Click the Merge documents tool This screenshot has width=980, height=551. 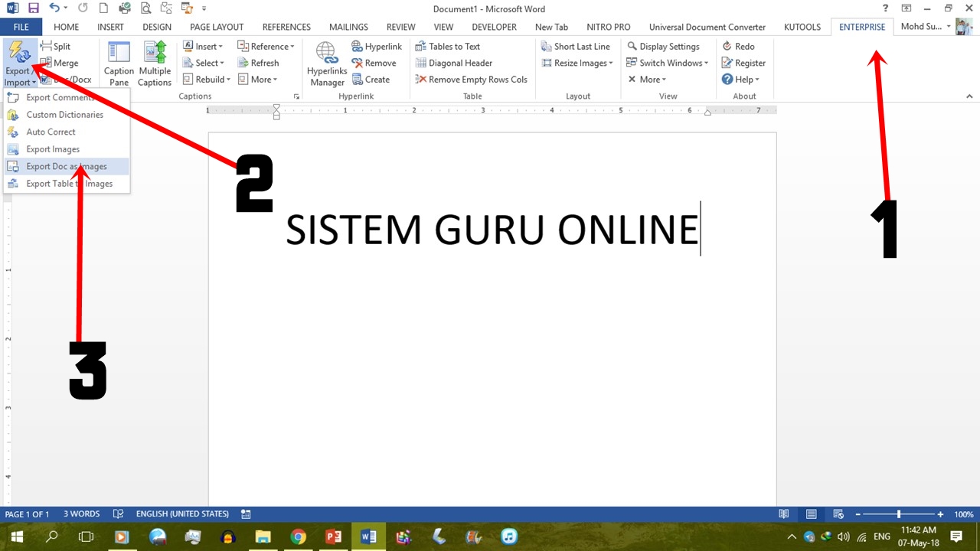pyautogui.click(x=59, y=64)
